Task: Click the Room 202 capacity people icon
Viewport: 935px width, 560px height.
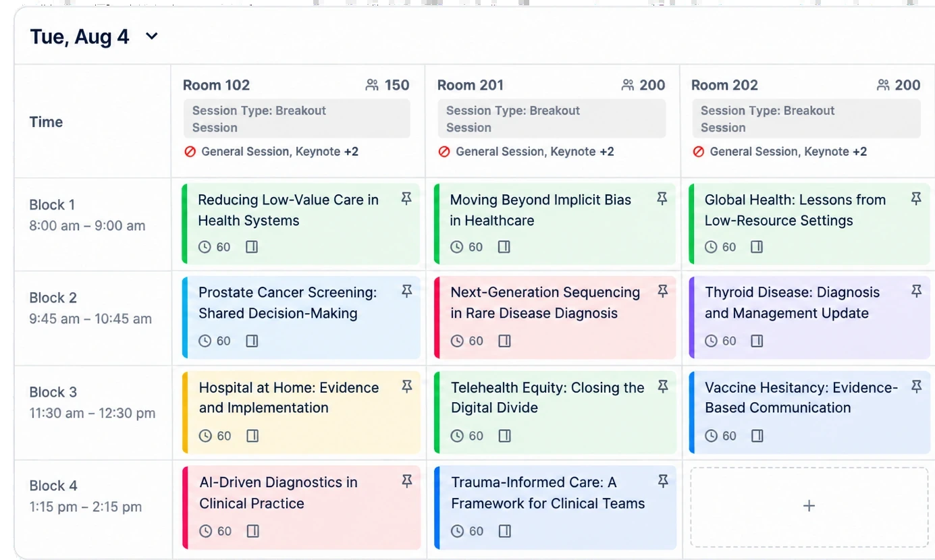Action: pyautogui.click(x=883, y=85)
